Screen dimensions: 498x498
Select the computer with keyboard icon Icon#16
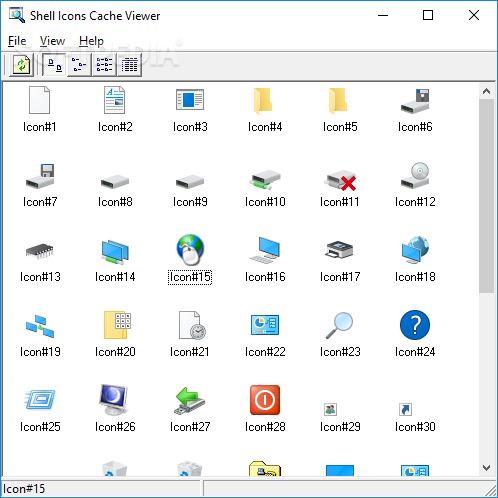point(265,250)
